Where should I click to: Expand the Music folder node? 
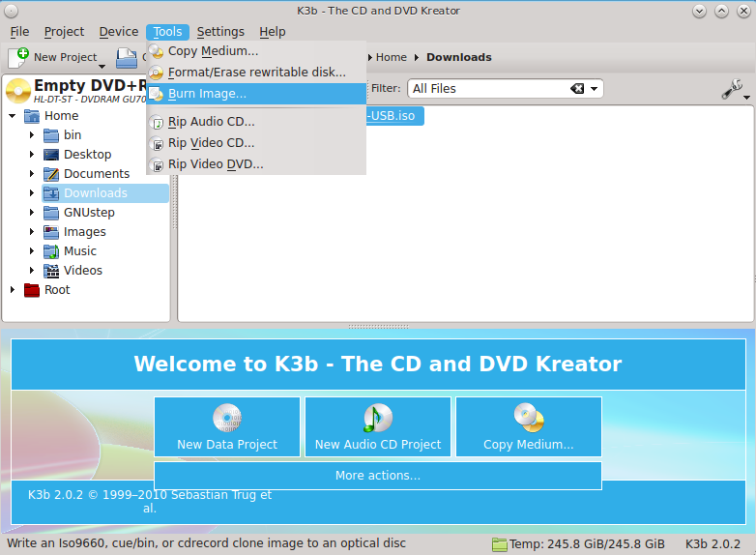pos(32,250)
